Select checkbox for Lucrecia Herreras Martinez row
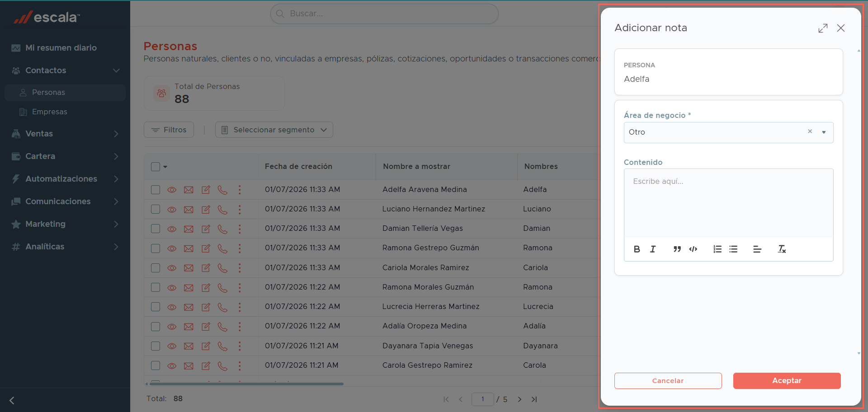 click(x=156, y=307)
